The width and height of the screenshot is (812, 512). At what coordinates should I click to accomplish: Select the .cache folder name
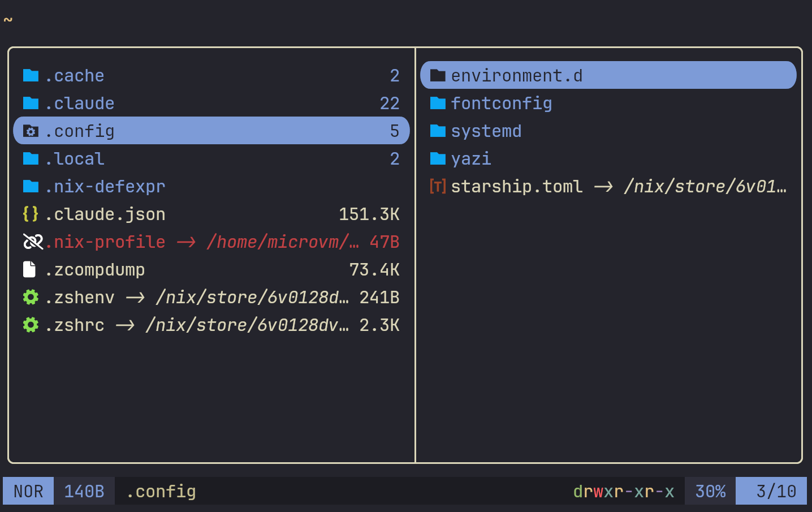tap(74, 76)
